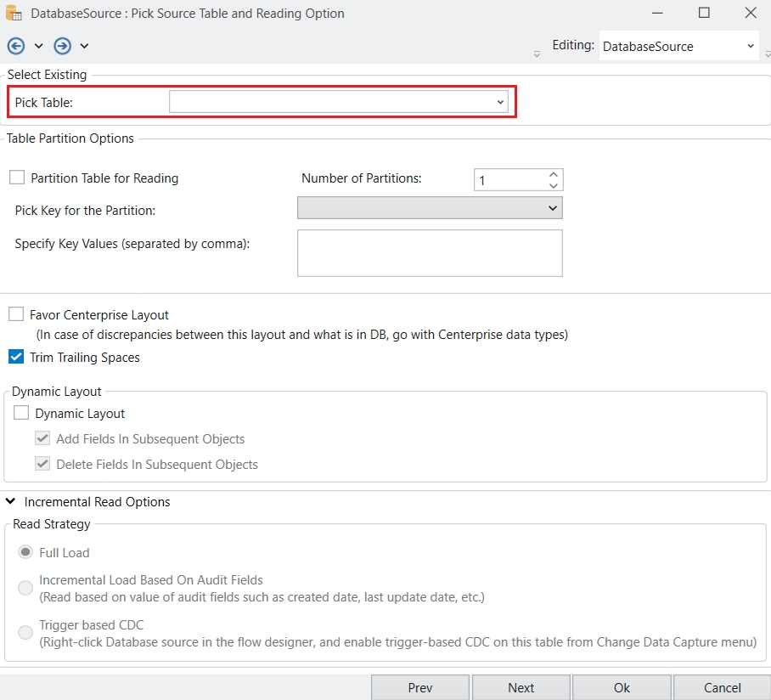Increase Number of Partitions with up arrow
The image size is (771, 700).
(x=554, y=174)
